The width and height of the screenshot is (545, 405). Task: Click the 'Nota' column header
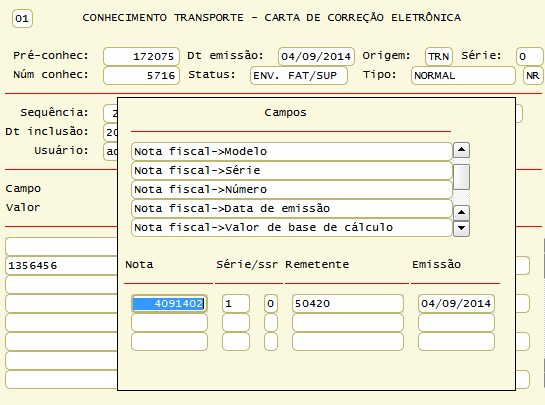pyautogui.click(x=139, y=265)
